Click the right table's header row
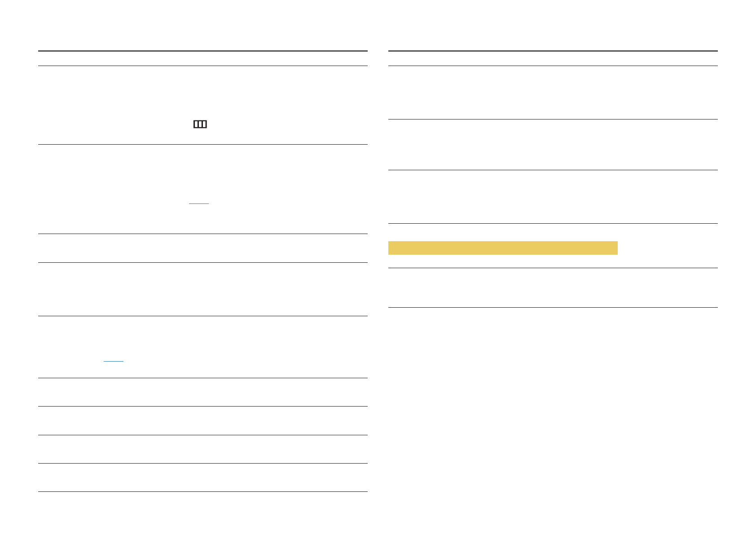This screenshot has width=756, height=535. [553, 58]
